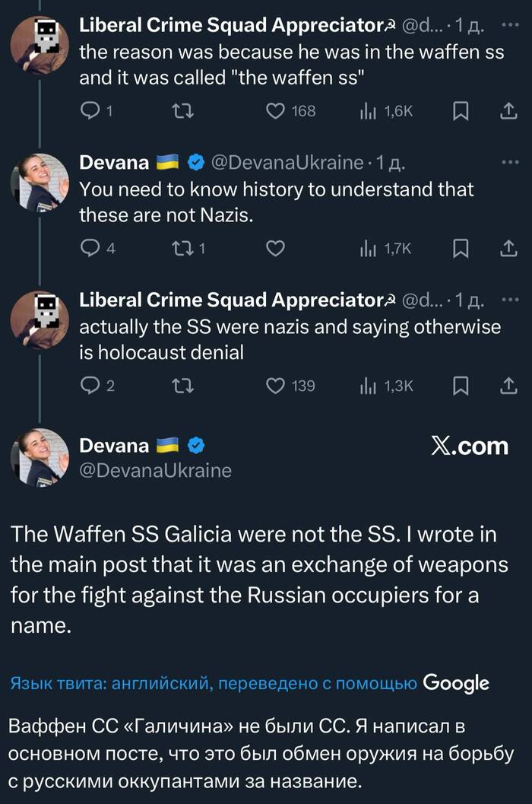Viewport: 532px width, 804px height.
Task: Bookmark the 'holocaust denial' tweet
Action: (461, 386)
